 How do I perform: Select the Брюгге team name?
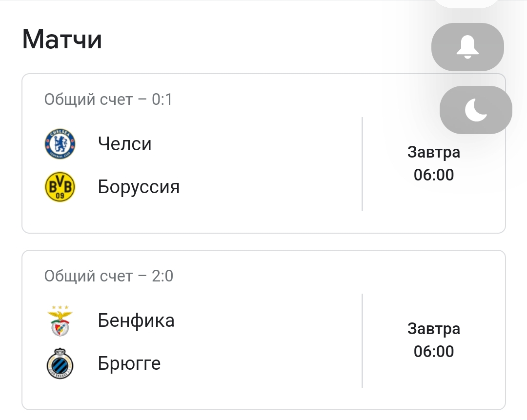(x=129, y=363)
